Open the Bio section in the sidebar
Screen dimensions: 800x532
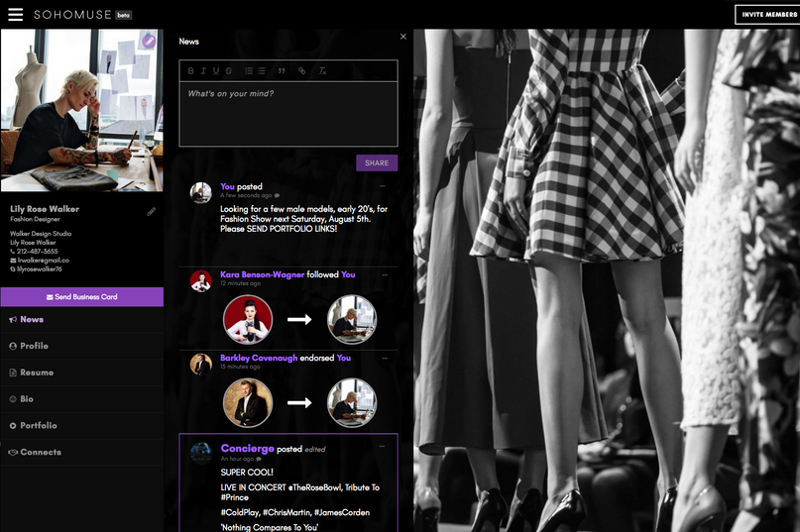pyautogui.click(x=81, y=399)
